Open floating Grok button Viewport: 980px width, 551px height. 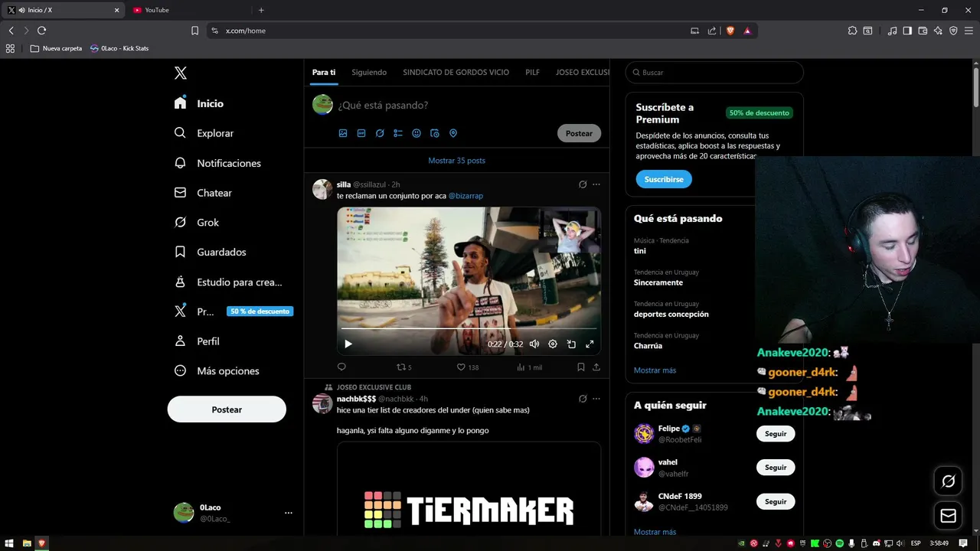point(948,481)
